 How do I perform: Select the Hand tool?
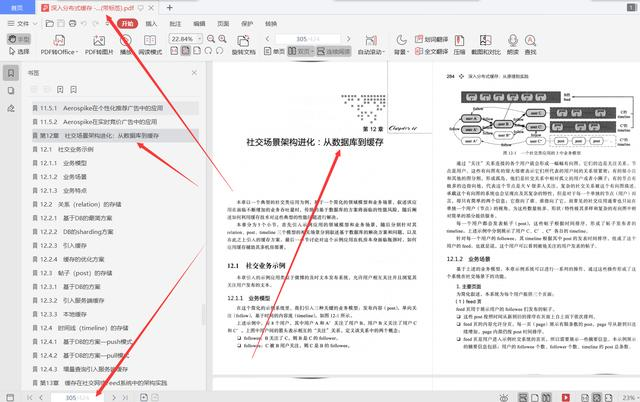click(19, 39)
